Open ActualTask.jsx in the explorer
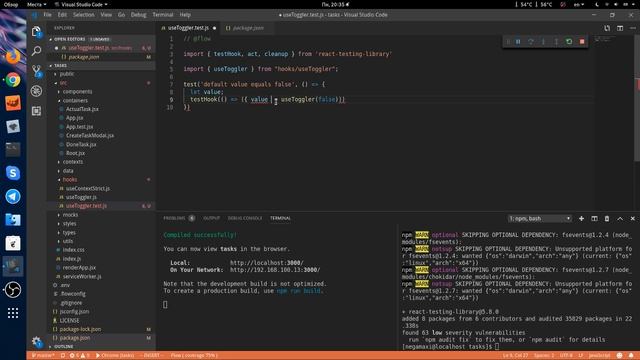640x360 pixels. [82, 109]
